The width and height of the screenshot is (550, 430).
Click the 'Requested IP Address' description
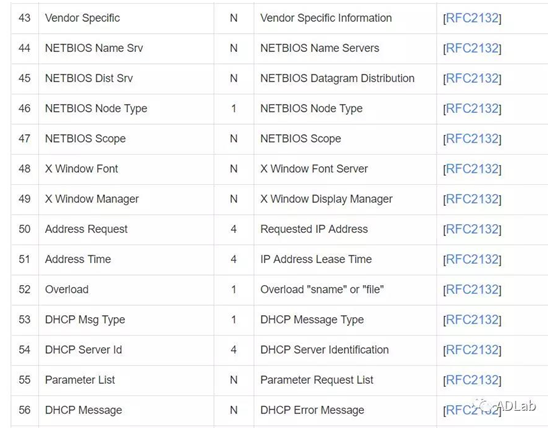coord(314,229)
